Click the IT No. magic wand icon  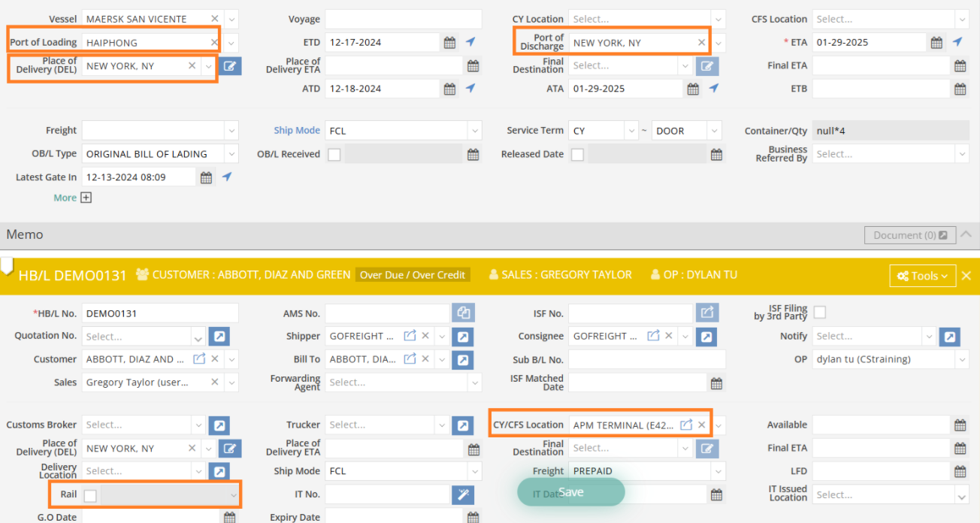pyautogui.click(x=463, y=494)
